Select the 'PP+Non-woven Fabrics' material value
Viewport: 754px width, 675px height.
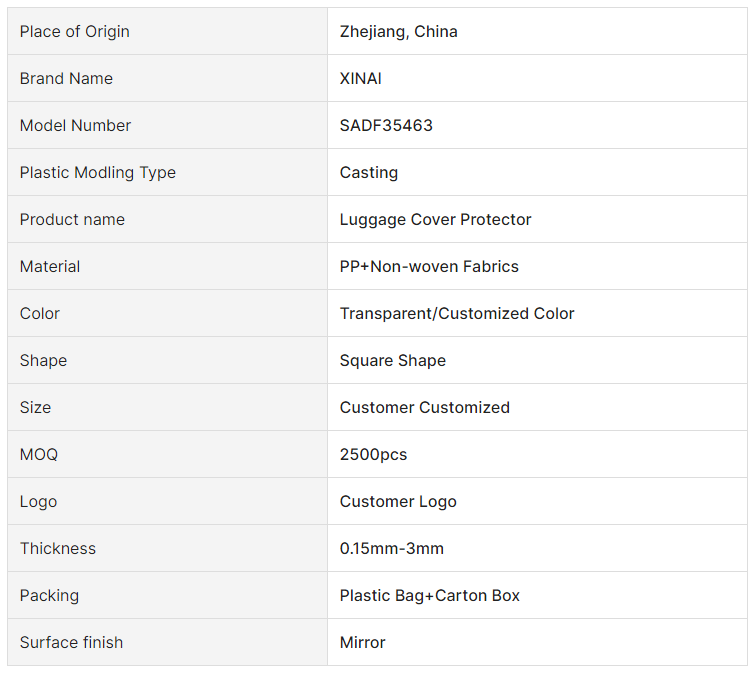point(429,267)
